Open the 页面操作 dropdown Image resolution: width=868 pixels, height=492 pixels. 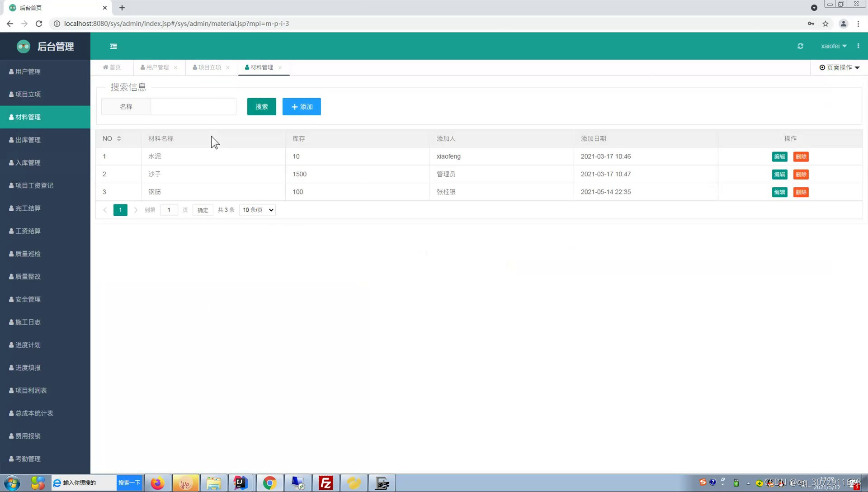tap(840, 67)
